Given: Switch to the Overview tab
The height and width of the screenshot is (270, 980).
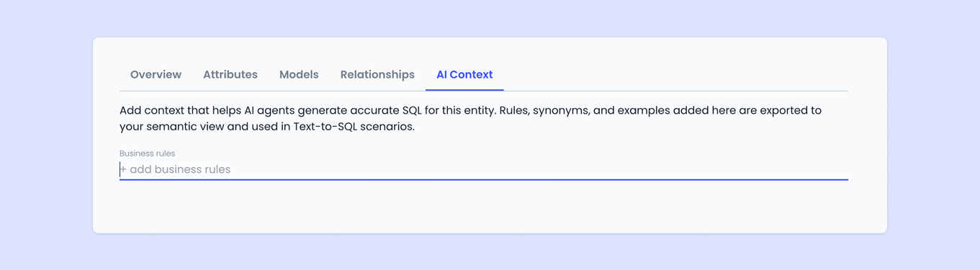Looking at the screenshot, I should coord(156,75).
